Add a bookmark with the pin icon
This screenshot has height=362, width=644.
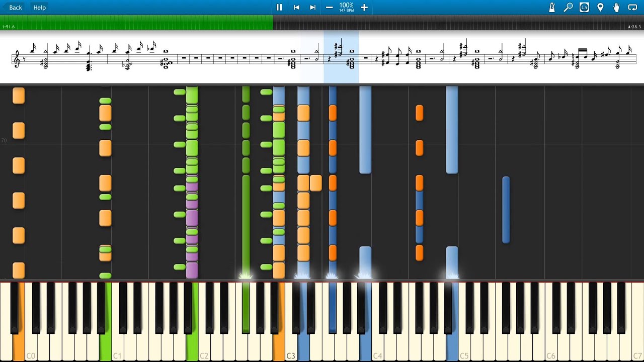600,8
